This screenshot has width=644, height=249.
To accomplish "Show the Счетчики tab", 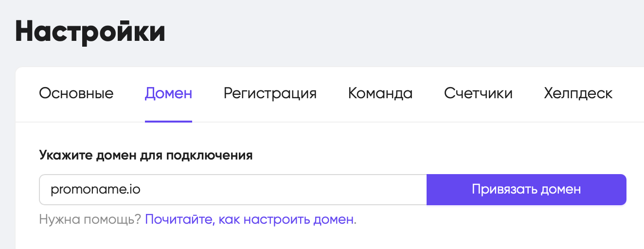I will pos(478,93).
